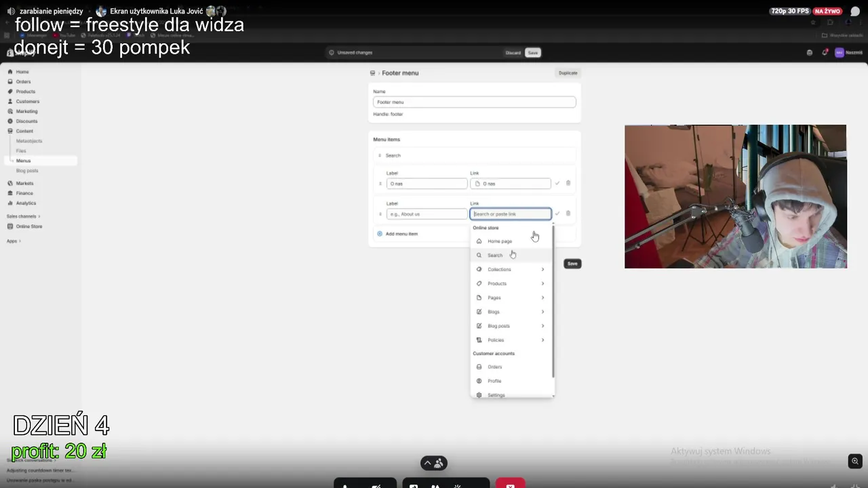Delete the O nas menu item
868x488 pixels.
pos(568,183)
